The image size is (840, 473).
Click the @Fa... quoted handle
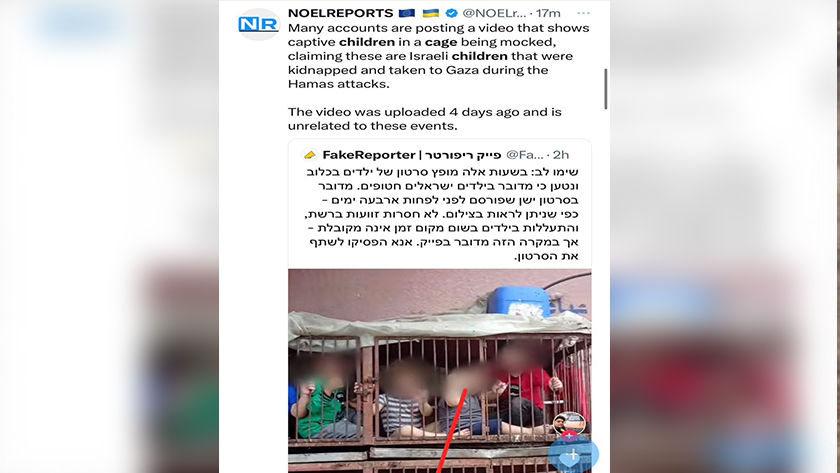[524, 155]
